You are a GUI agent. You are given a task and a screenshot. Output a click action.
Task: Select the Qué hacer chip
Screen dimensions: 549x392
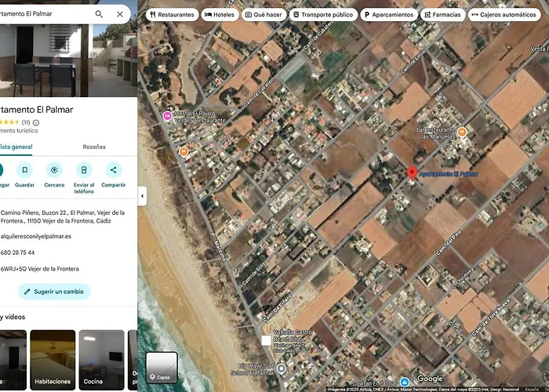click(x=264, y=15)
